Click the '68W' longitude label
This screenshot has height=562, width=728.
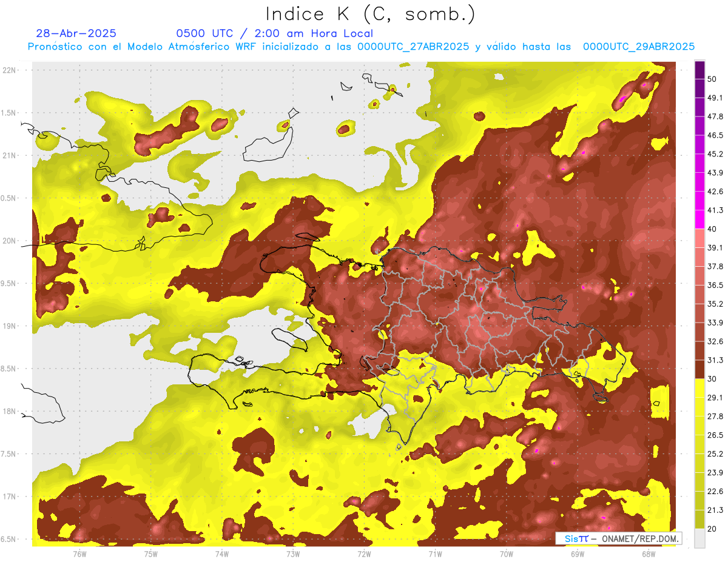coord(649,554)
